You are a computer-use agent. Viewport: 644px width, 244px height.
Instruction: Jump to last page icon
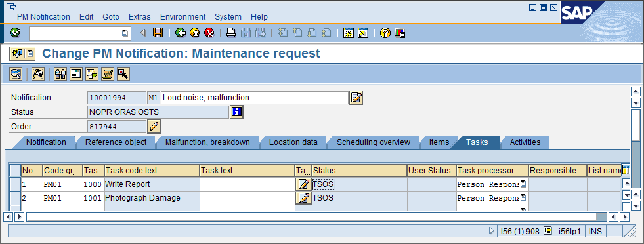(x=326, y=33)
